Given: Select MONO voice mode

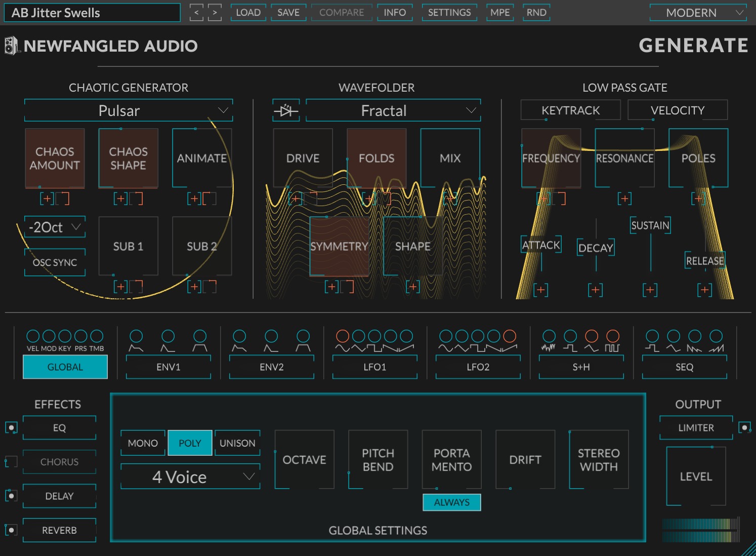Looking at the screenshot, I should point(143,443).
